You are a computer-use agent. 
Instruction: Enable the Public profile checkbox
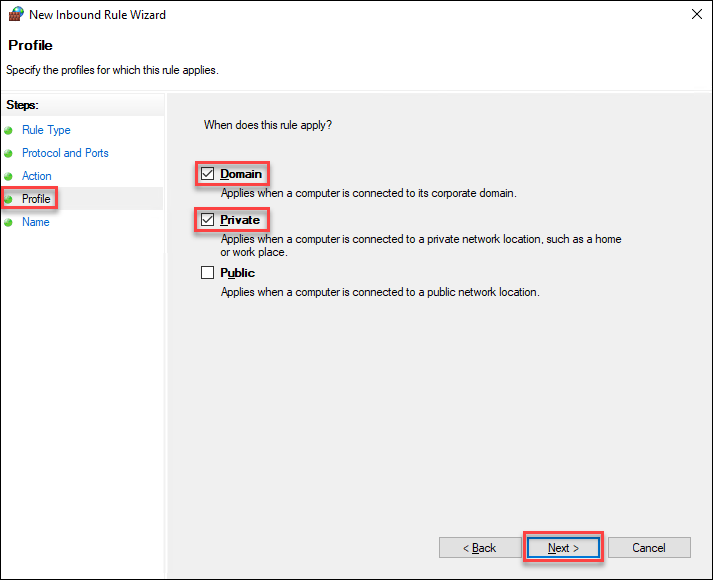click(208, 273)
